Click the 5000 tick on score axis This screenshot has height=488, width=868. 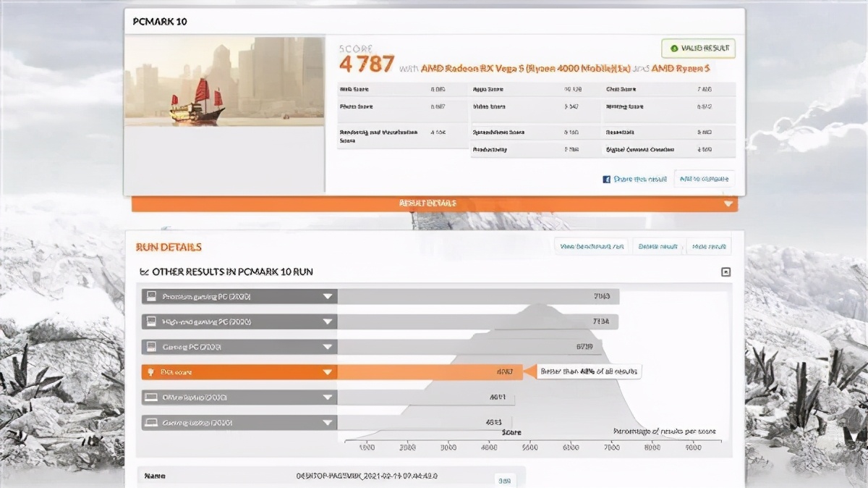coord(530,447)
